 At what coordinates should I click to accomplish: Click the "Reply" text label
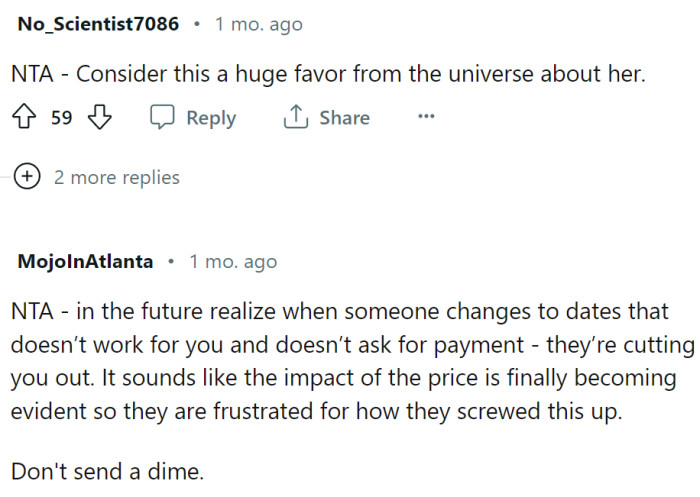point(211,118)
